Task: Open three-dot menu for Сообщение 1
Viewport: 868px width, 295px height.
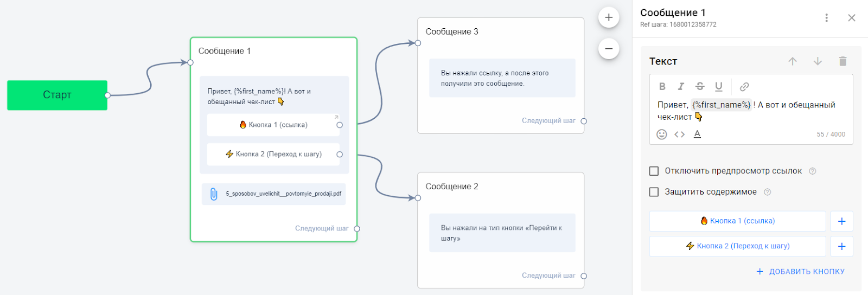Action: (826, 18)
